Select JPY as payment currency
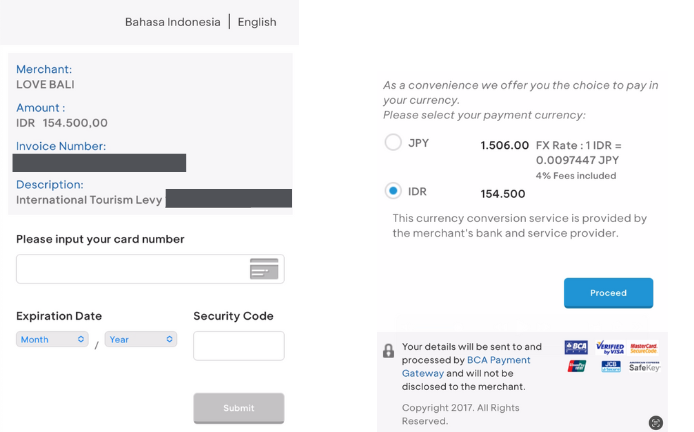Screen dimensions: 694x432 pos(393,143)
